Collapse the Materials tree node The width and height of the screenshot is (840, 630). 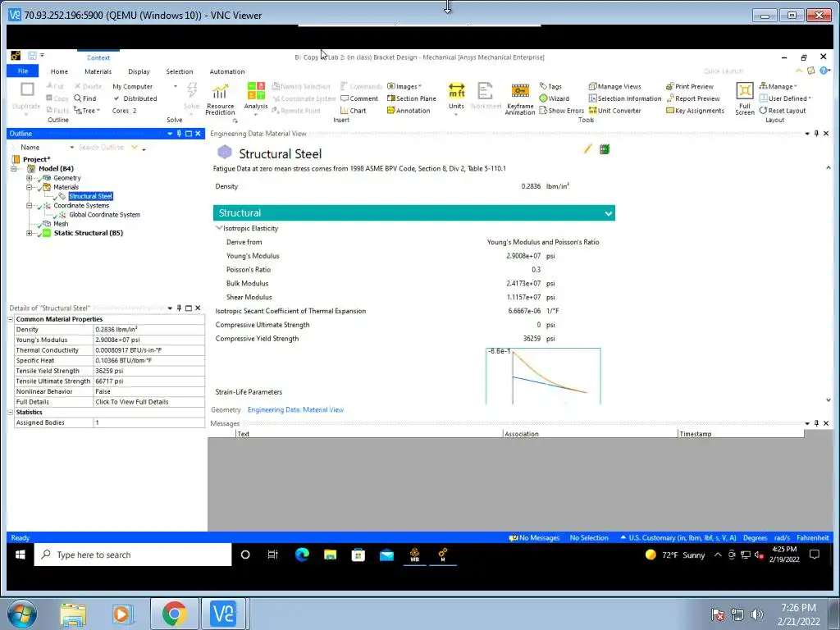30,187
